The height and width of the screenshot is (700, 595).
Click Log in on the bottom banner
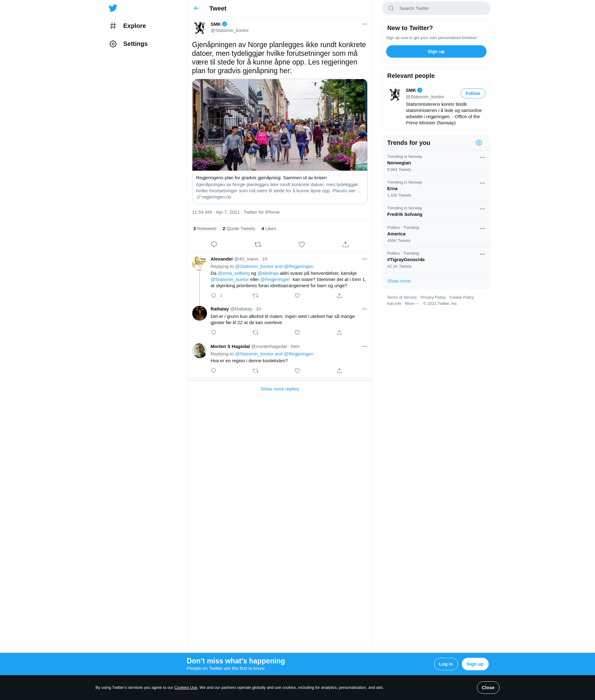[x=446, y=664]
